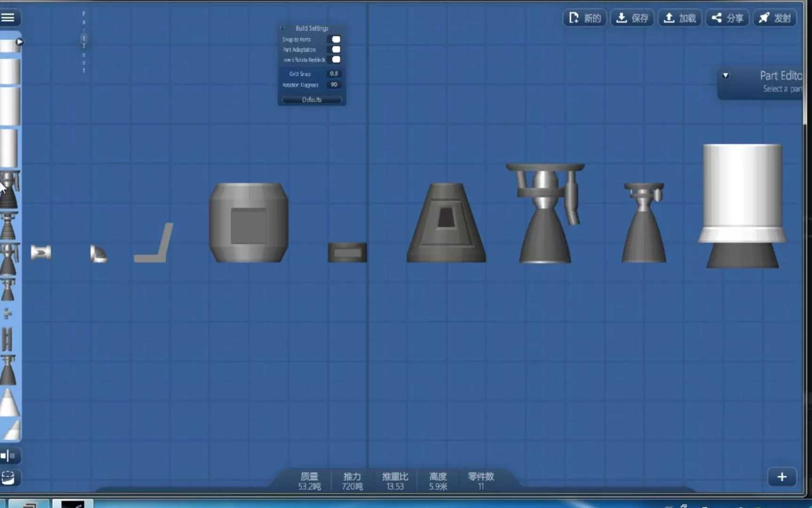This screenshot has width=812, height=508.
Task: Click the staging tank icon at bottom left
Action: (x=8, y=477)
